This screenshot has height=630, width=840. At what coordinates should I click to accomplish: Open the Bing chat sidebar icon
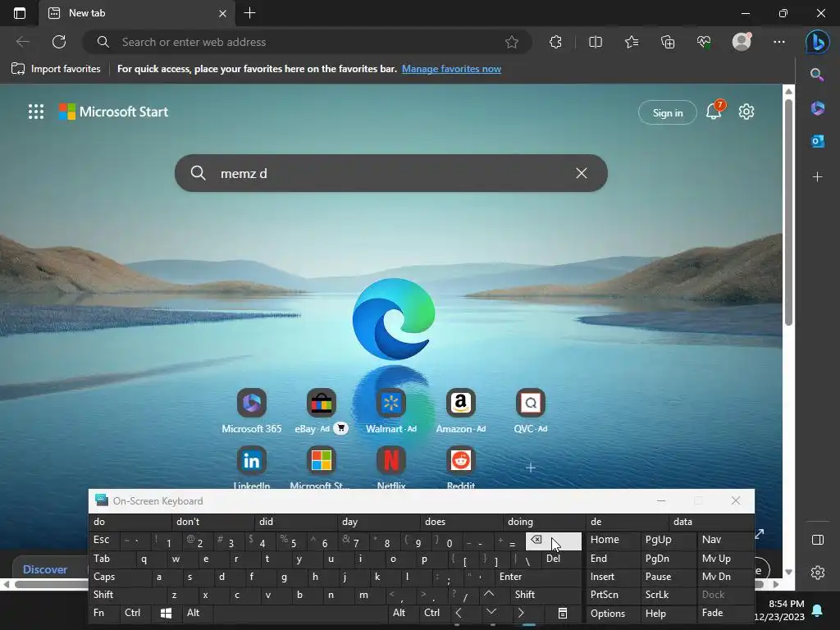(x=818, y=42)
